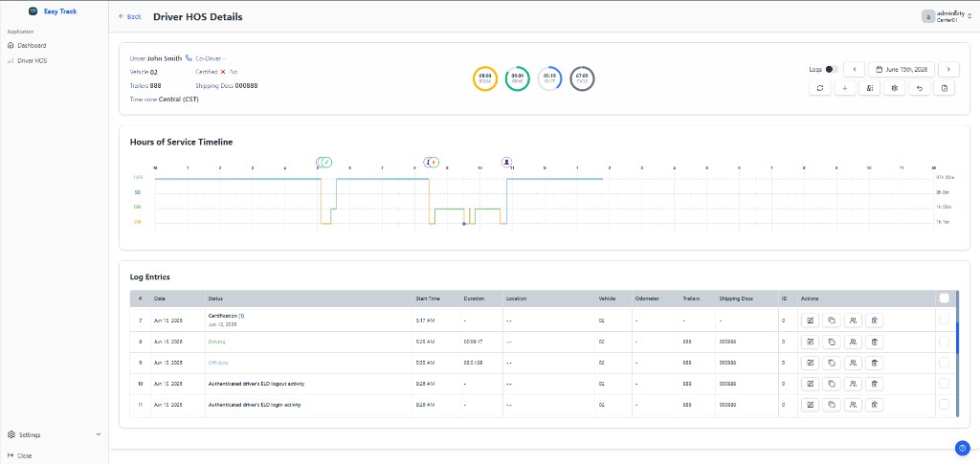Image resolution: width=980 pixels, height=464 pixels.
Task: Edit the Driving log entry
Action: coord(811,342)
